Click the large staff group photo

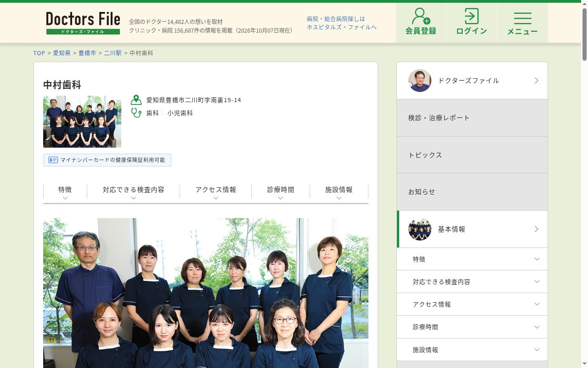coord(206,293)
